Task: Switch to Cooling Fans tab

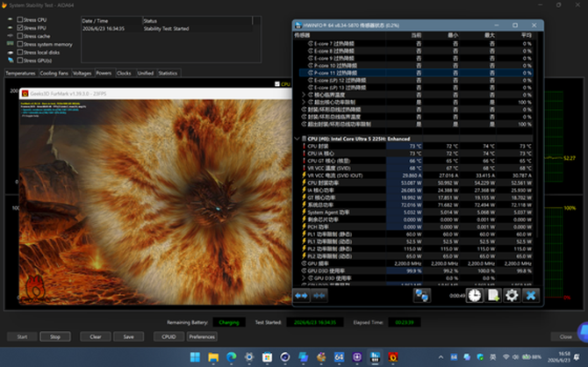Action: (54, 73)
